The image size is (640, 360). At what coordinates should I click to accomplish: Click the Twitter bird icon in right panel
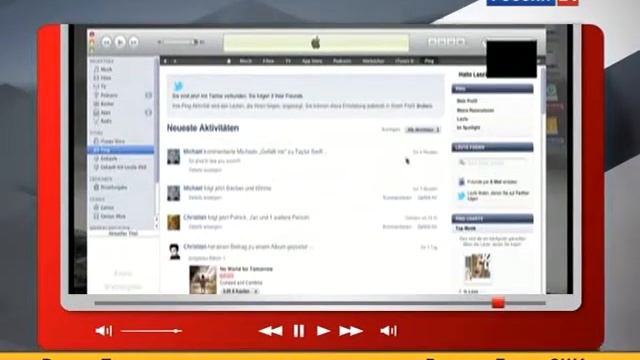coord(461,196)
